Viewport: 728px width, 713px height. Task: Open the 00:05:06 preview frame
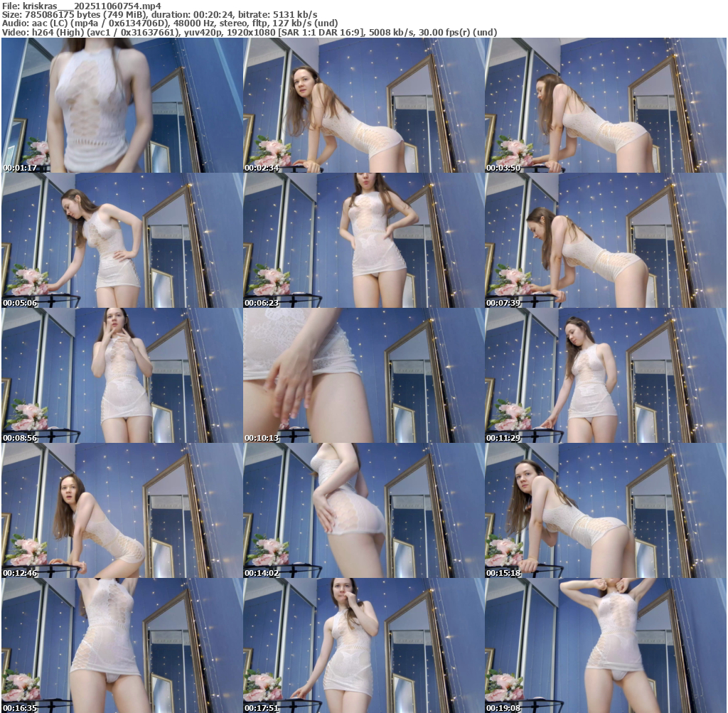(x=122, y=240)
